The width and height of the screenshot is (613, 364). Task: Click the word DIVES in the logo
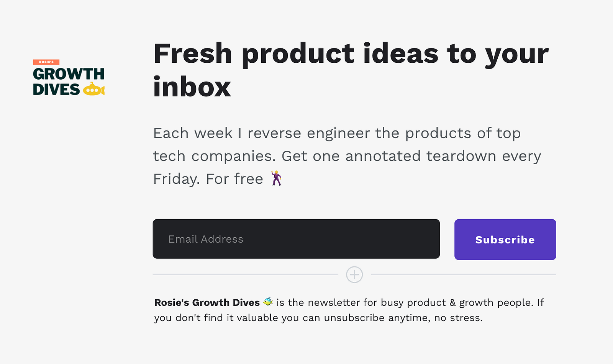coord(56,89)
